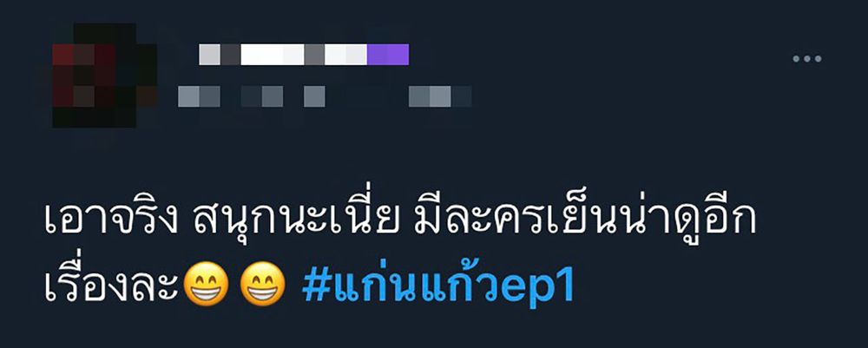
Task: Click the first grinning emoji
Action: (206, 284)
